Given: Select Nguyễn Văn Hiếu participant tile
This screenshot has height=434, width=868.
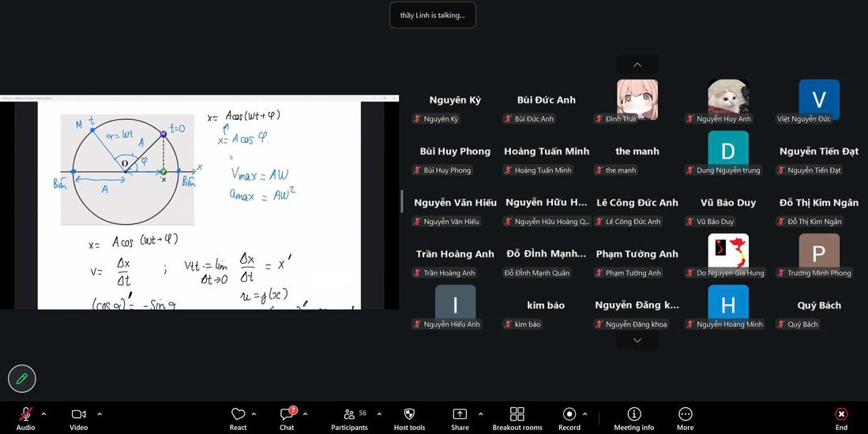Looking at the screenshot, I should click(455, 204).
